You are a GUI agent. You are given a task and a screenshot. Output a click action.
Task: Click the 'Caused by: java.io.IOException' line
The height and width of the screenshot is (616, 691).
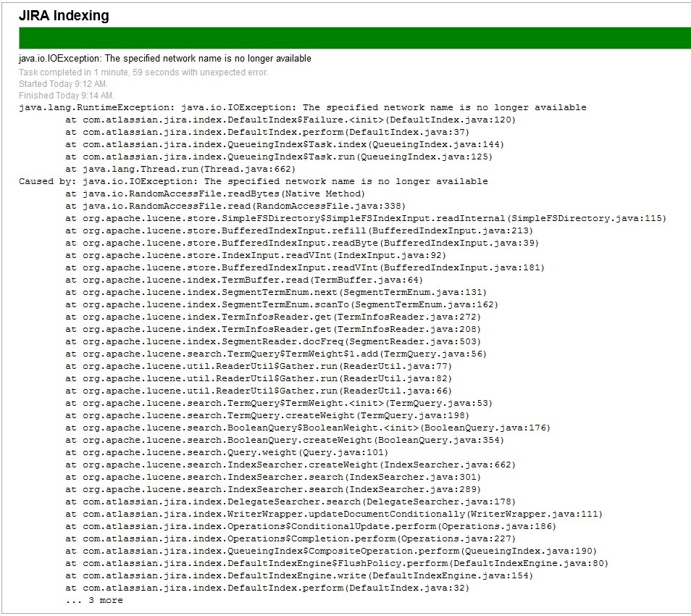coord(254,181)
